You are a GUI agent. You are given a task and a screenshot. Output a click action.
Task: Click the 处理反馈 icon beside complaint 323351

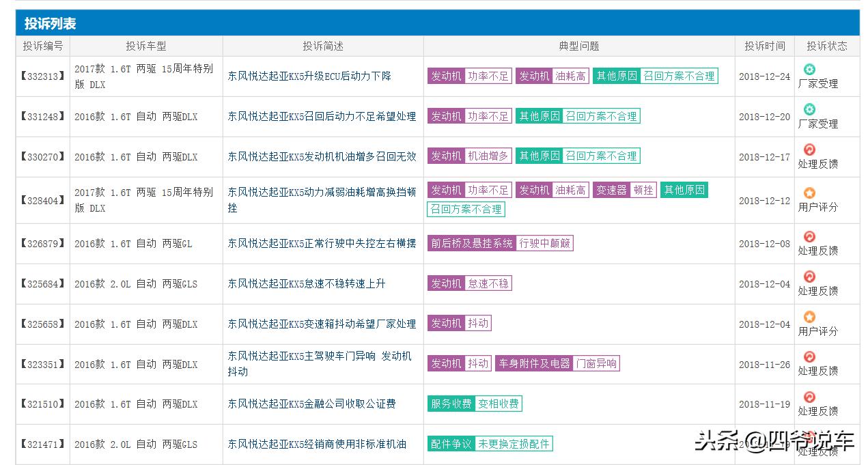809,356
